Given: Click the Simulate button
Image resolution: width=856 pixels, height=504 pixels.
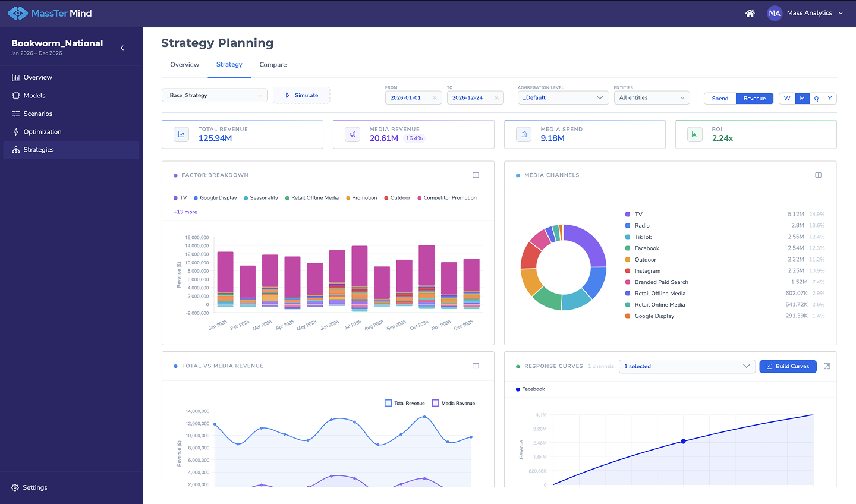Looking at the screenshot, I should (301, 95).
